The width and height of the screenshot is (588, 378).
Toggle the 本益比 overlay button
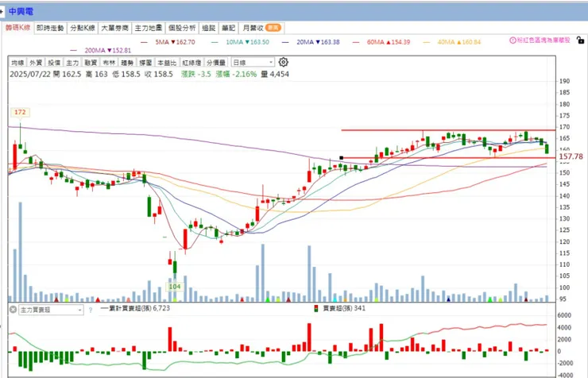pos(167,63)
